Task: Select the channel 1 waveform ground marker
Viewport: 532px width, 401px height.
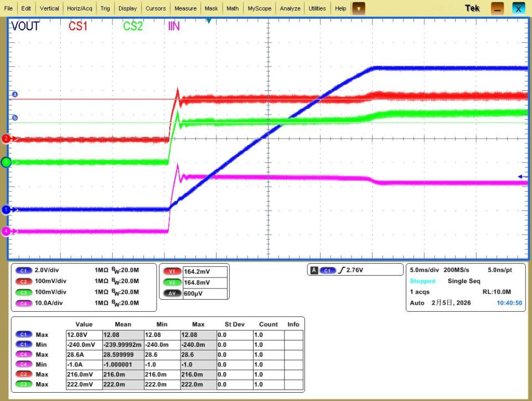Action: tap(6, 210)
